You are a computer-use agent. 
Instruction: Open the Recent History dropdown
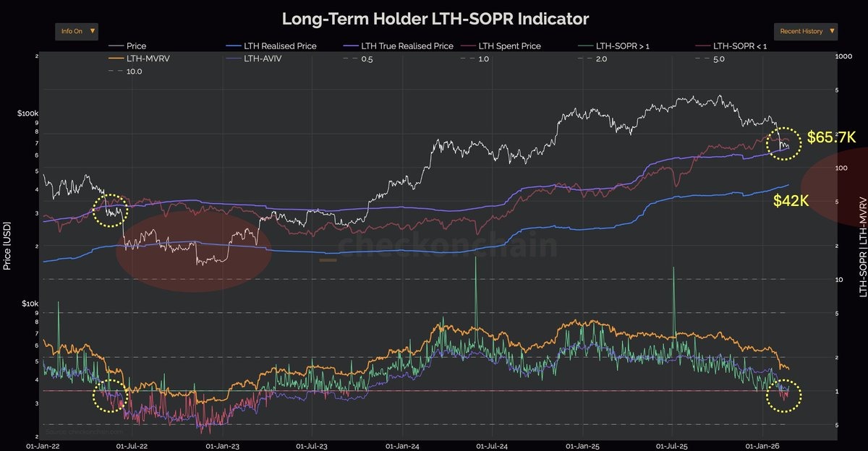[x=805, y=31]
